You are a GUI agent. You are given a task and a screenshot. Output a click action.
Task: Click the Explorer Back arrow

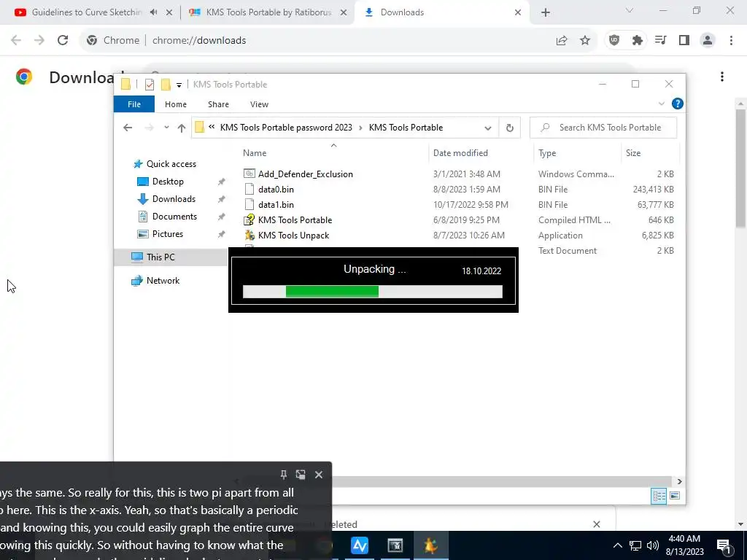[x=127, y=128]
